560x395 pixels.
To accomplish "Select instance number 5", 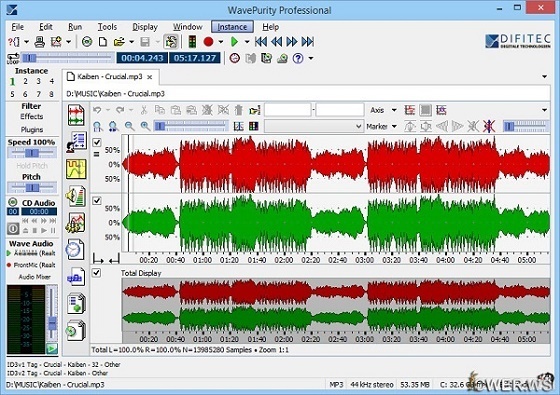I will pyautogui.click(x=12, y=94).
